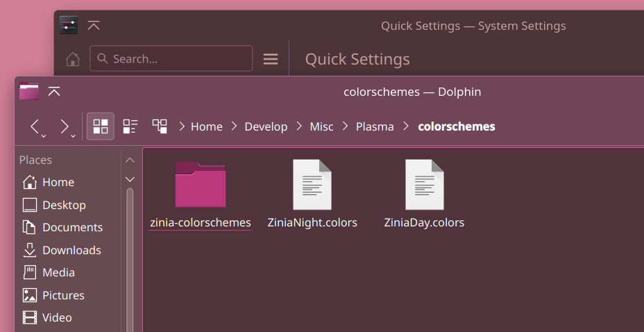This screenshot has height=332, width=644.
Task: Go forward with the Forward arrow
Action: click(x=64, y=126)
